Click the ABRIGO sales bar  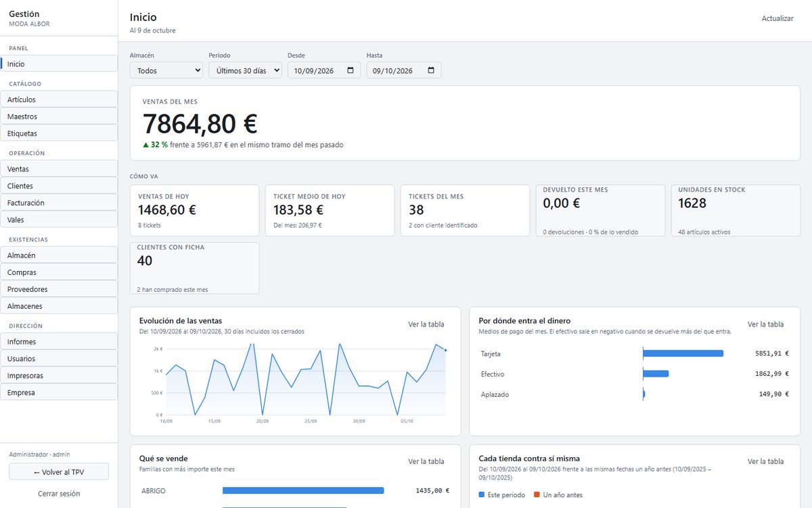(x=303, y=490)
